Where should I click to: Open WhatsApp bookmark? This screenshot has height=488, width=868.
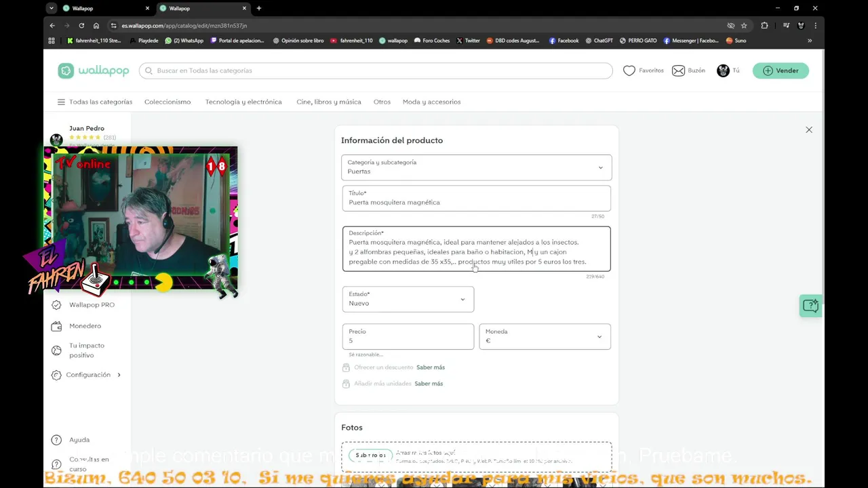pos(184,41)
